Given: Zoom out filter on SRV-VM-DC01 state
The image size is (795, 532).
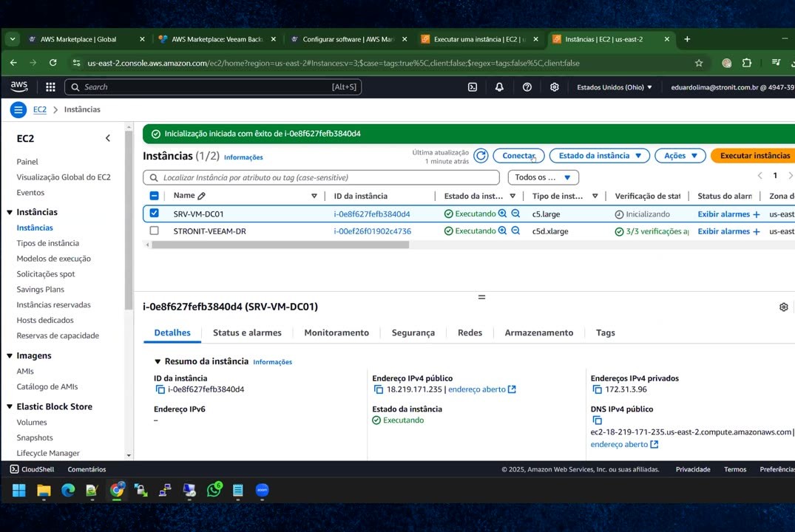Looking at the screenshot, I should point(515,214).
